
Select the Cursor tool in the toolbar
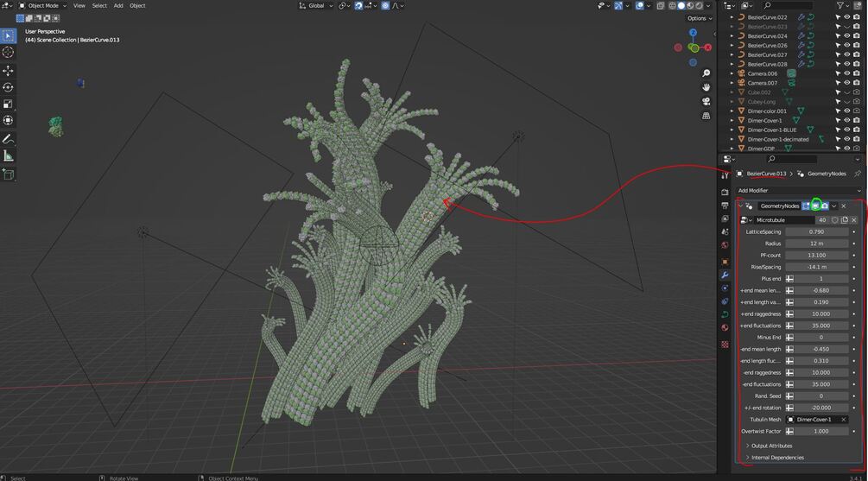click(x=8, y=52)
